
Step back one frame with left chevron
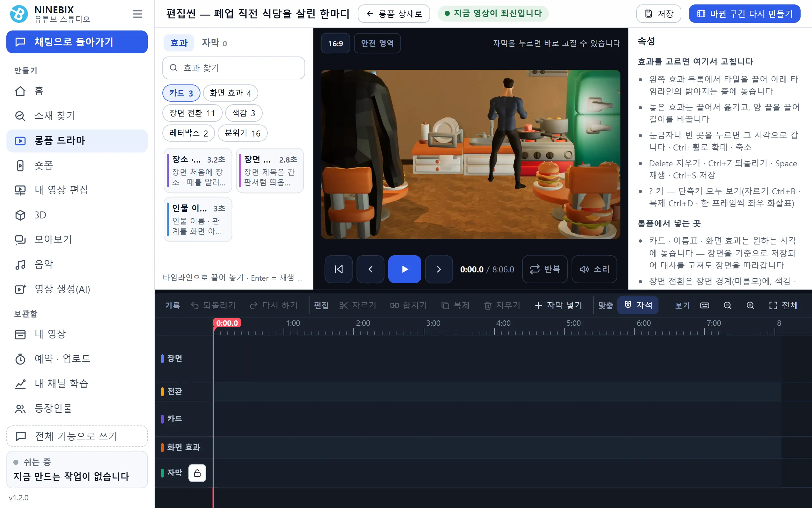tap(370, 269)
